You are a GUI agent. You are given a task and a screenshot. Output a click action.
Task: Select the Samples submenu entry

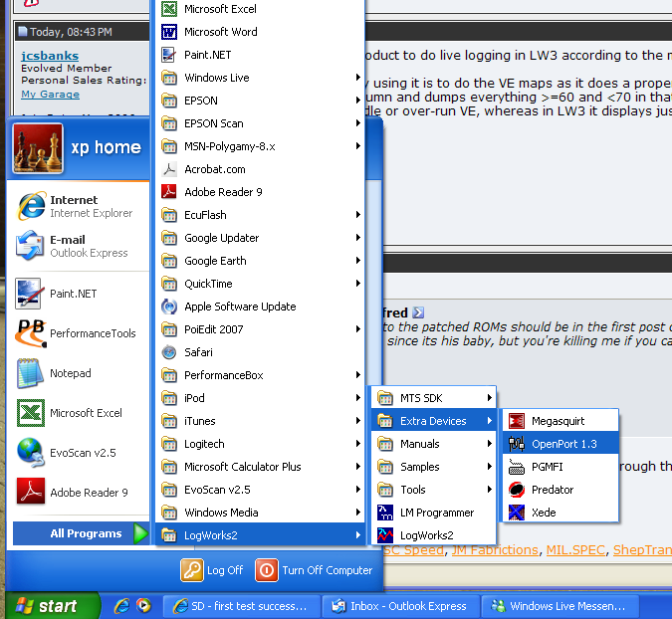pyautogui.click(x=433, y=467)
